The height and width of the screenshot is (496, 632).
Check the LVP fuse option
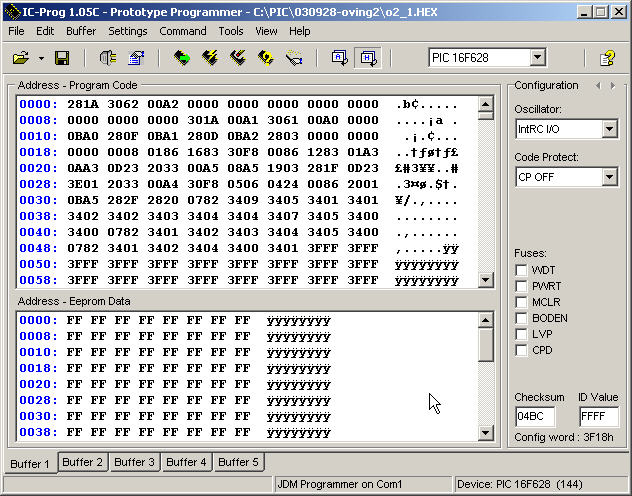521,334
